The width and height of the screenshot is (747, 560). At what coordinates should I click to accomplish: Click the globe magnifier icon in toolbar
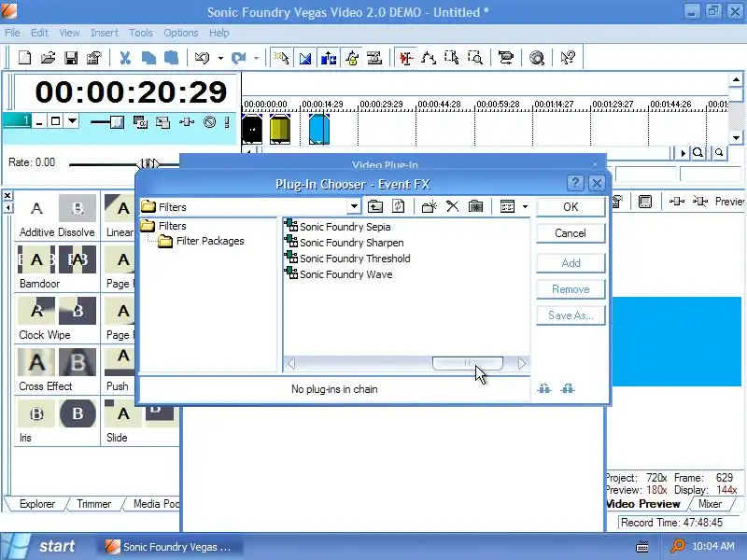point(537,58)
